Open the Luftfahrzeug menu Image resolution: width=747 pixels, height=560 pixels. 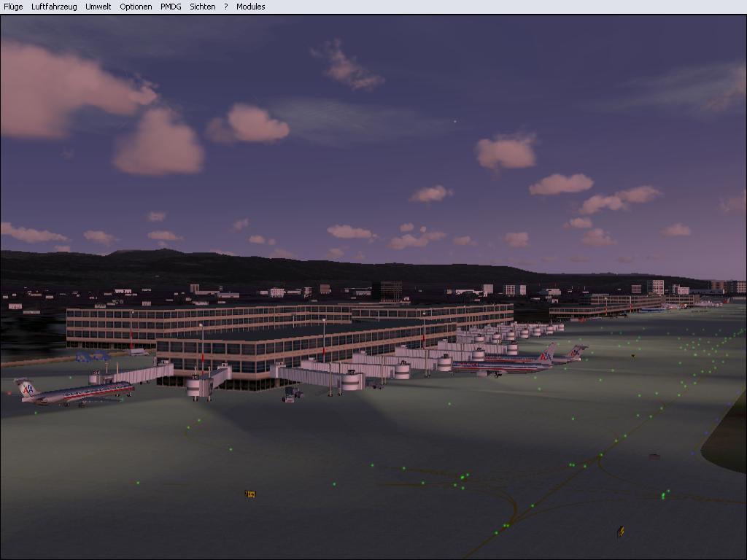tap(54, 7)
